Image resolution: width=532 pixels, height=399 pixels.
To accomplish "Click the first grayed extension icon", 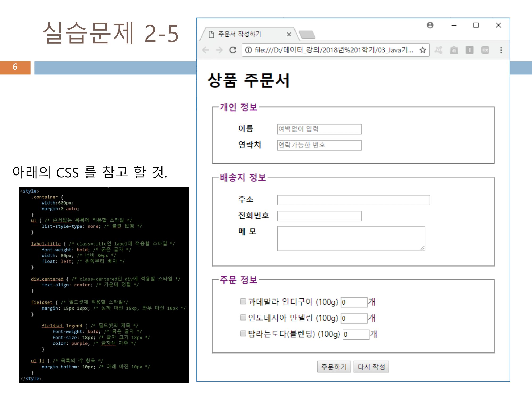I will 438,50.
